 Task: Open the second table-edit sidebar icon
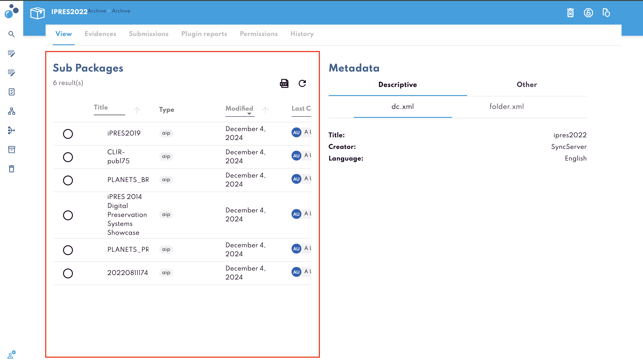[11, 72]
